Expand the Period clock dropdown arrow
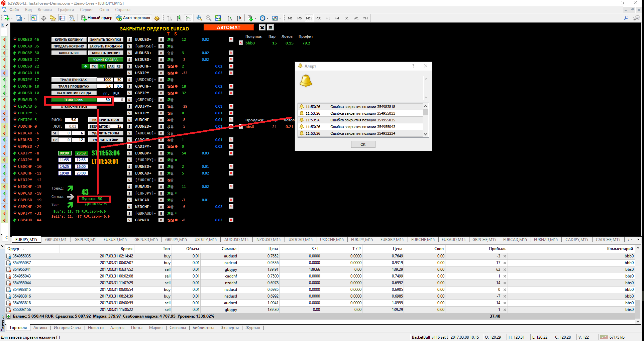The width and height of the screenshot is (644, 341). tap(268, 18)
